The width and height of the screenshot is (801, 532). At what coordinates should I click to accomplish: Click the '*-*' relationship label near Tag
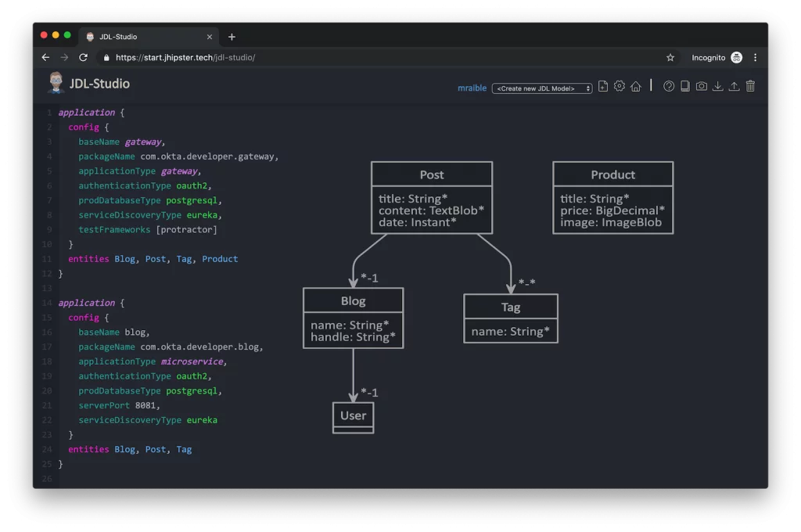pos(526,282)
